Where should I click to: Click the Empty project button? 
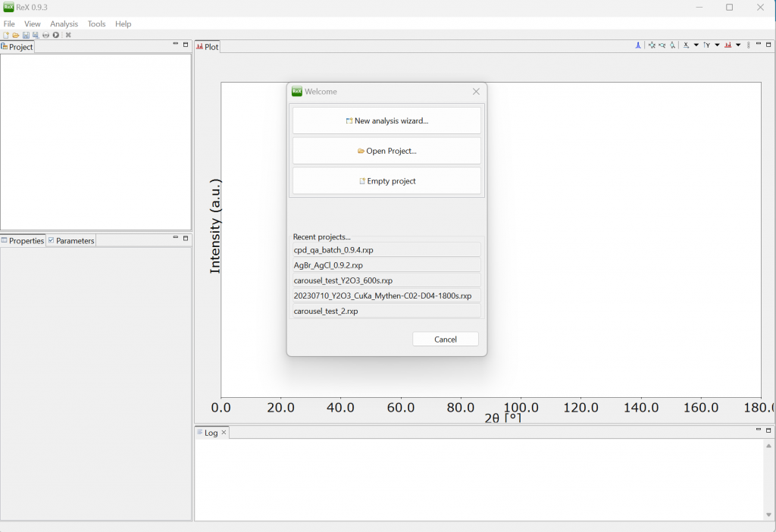point(386,181)
